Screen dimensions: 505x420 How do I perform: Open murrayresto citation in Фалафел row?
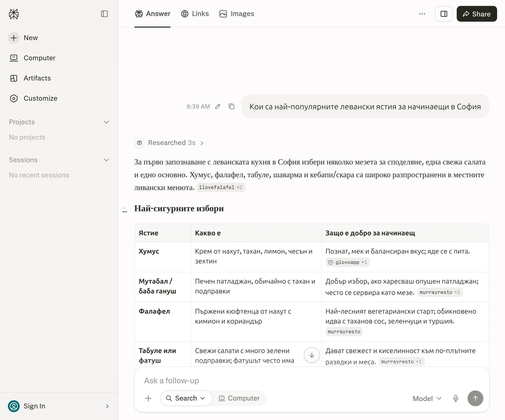(344, 332)
